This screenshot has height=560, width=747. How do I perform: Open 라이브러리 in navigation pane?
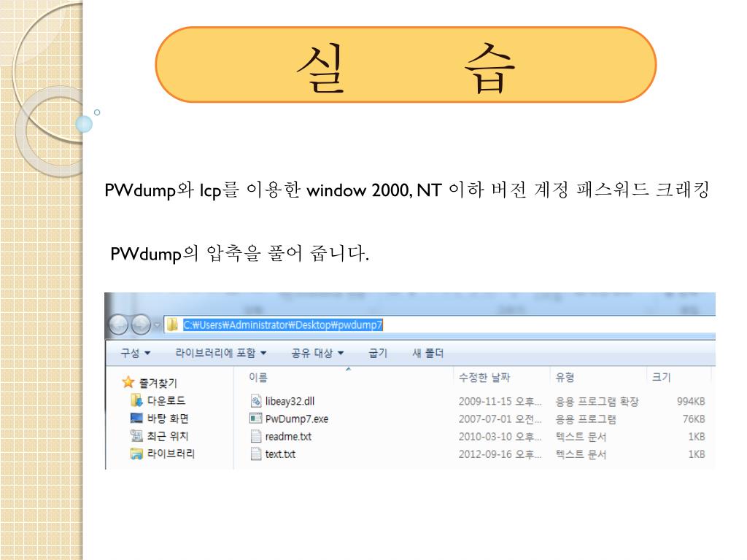pyautogui.click(x=171, y=454)
